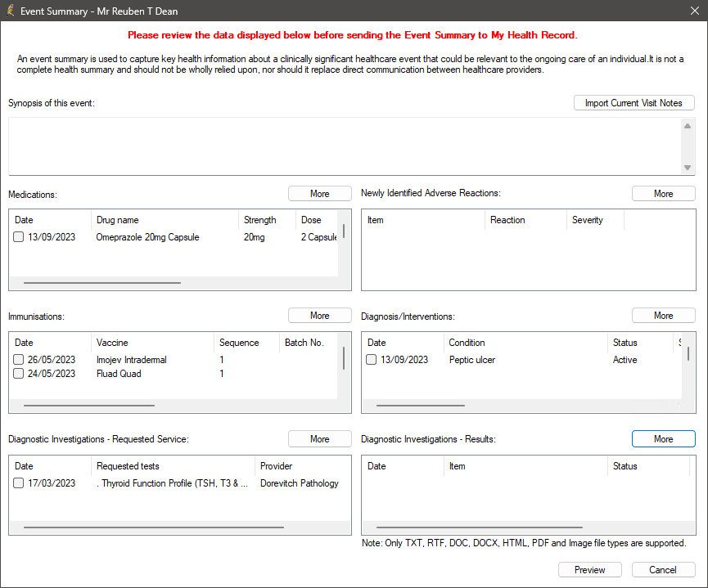Click the Results Item column header

[526, 466]
